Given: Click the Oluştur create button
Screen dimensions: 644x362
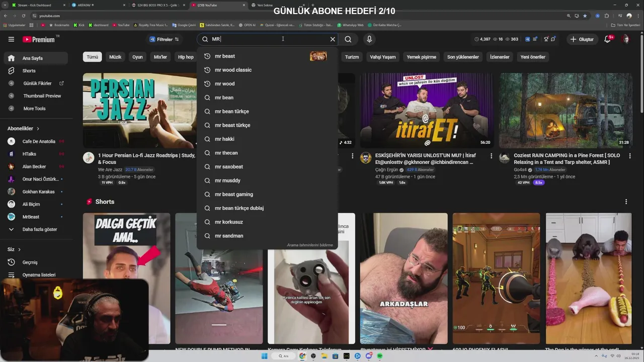Looking at the screenshot, I should tap(582, 39).
